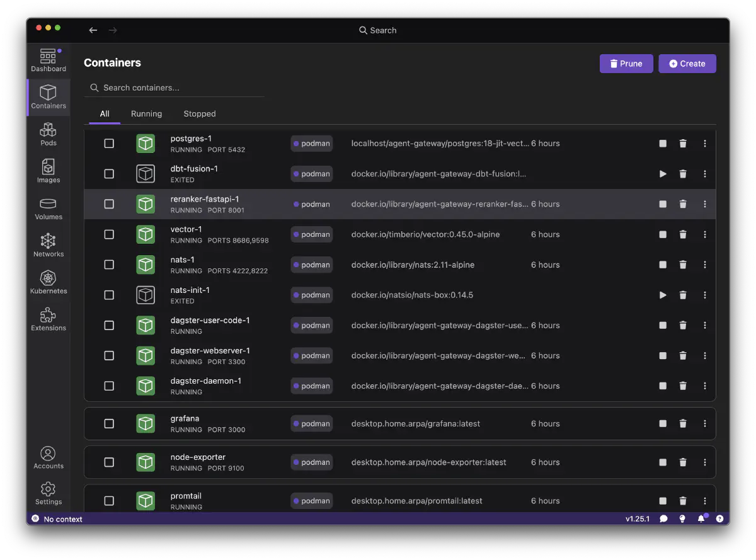Select the nats-init-1 checkbox
The image size is (756, 560).
[x=109, y=295]
